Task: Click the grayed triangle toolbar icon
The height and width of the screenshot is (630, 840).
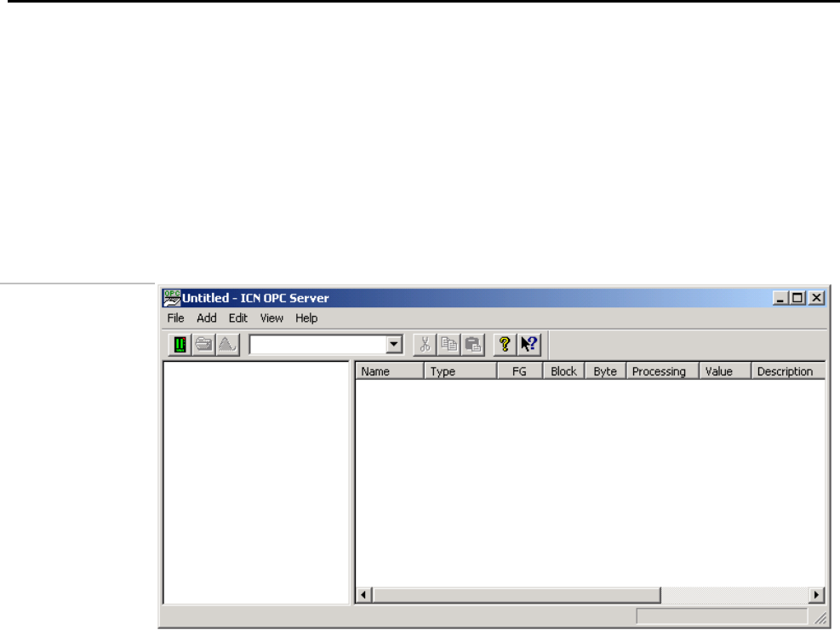Action: pyautogui.click(x=227, y=344)
